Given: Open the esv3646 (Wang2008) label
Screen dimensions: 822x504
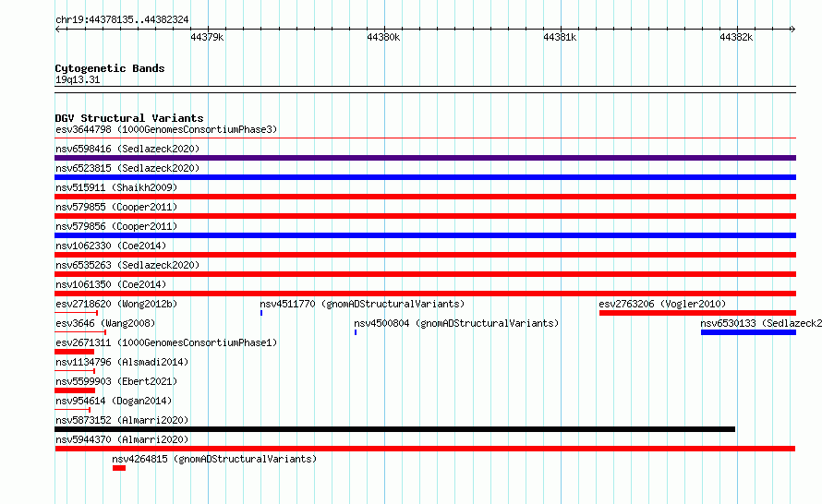Looking at the screenshot, I should (105, 323).
